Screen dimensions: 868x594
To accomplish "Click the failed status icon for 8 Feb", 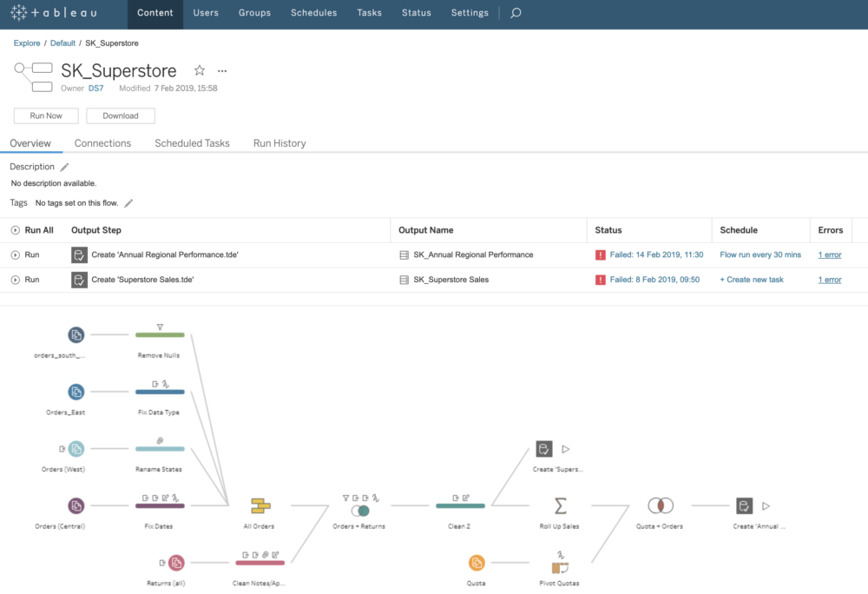I will pyautogui.click(x=600, y=280).
